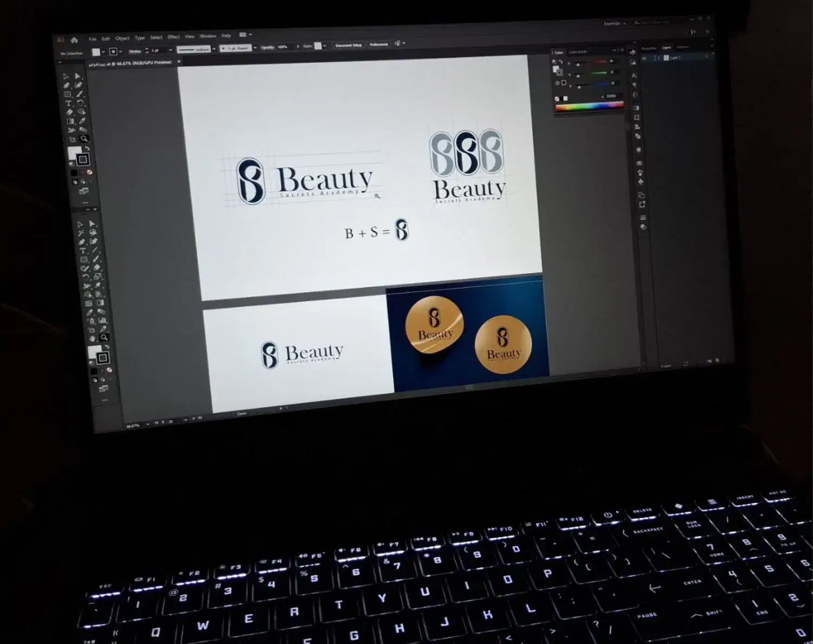Pick the Type tool in lower tool panel
Viewport: 813px width, 644px height.
pyautogui.click(x=83, y=250)
